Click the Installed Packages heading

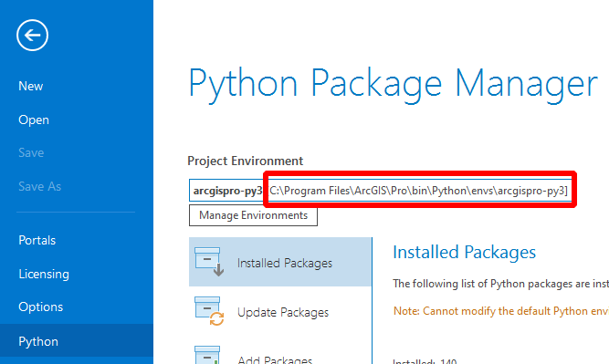tap(464, 252)
